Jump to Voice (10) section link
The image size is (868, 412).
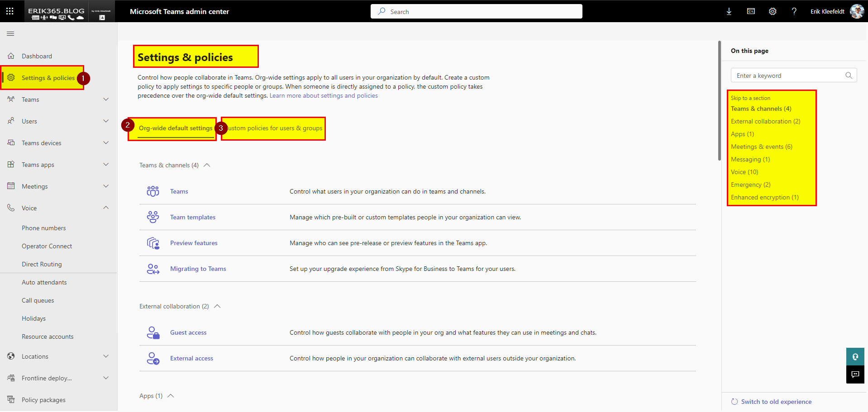[x=744, y=172]
